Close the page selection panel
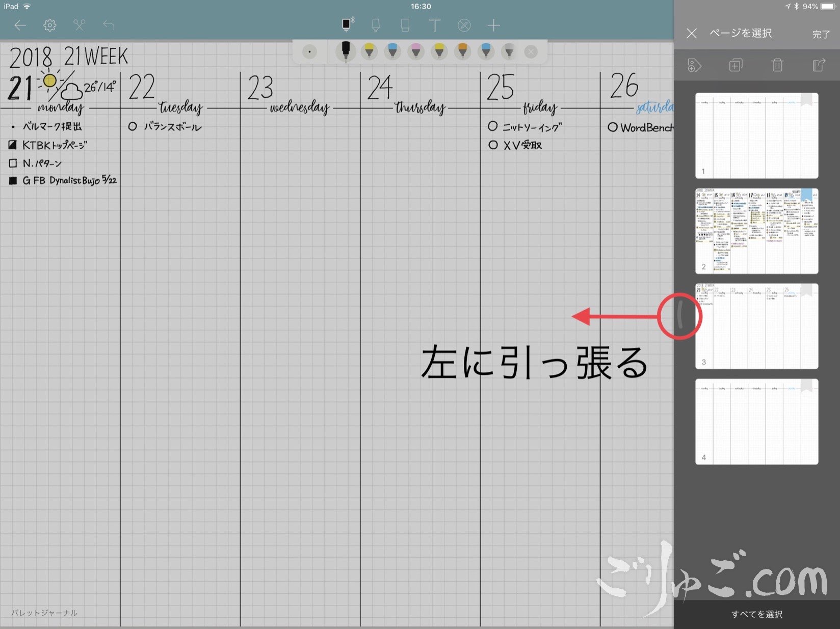This screenshot has width=840, height=629. click(692, 34)
